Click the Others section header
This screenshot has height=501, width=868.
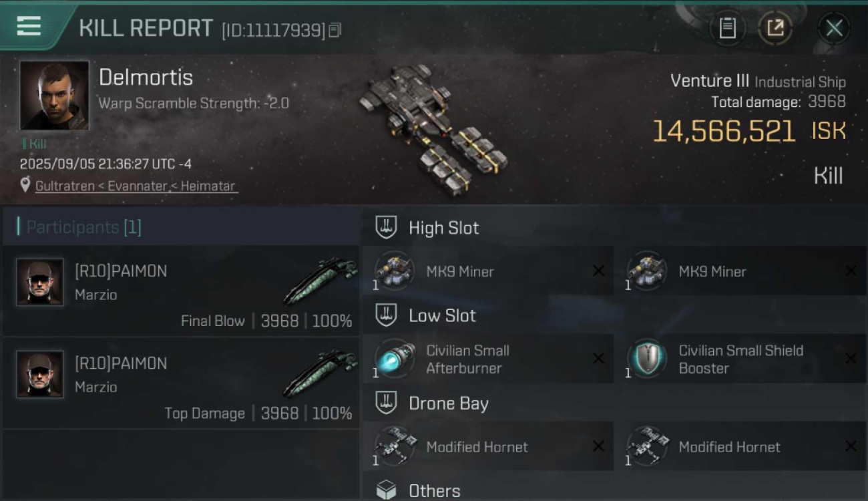point(434,491)
